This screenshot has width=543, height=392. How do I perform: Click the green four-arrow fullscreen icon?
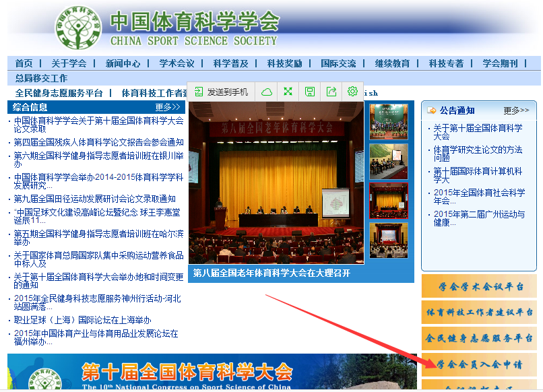[288, 92]
